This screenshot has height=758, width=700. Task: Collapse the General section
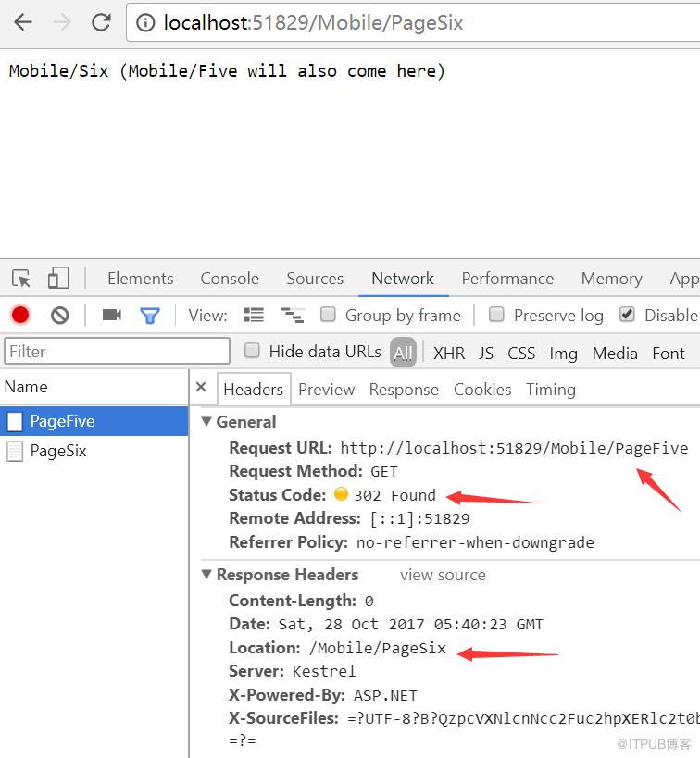click(x=206, y=421)
